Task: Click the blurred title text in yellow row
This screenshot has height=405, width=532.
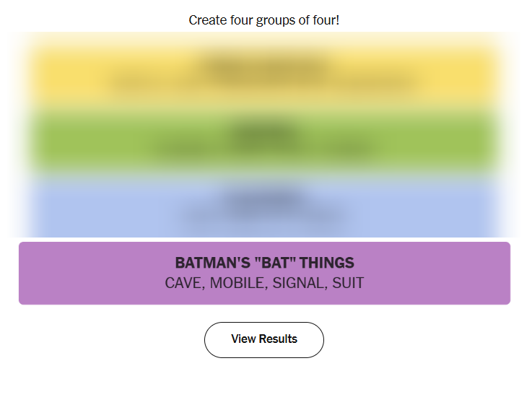Action: [x=264, y=66]
